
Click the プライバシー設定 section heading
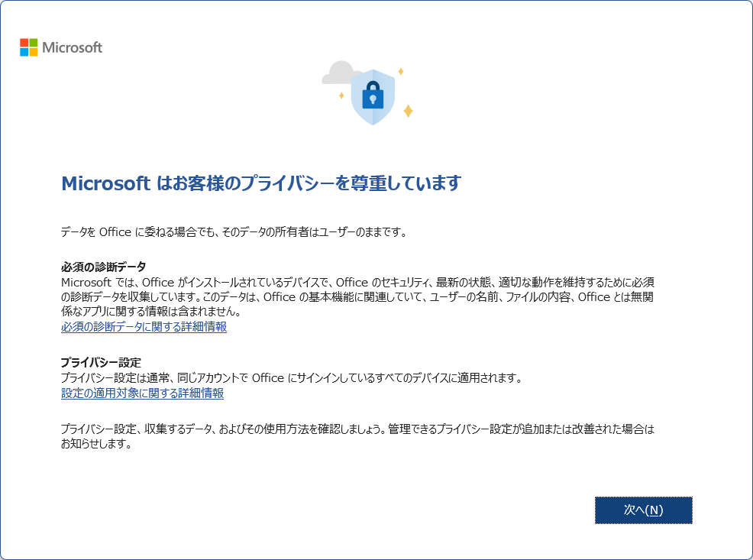point(101,363)
